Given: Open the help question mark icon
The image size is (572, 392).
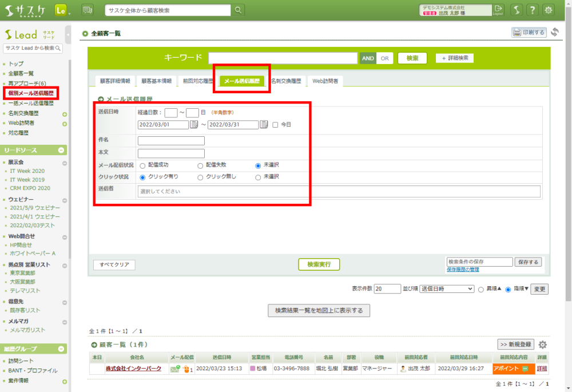Looking at the screenshot, I should point(533,10).
